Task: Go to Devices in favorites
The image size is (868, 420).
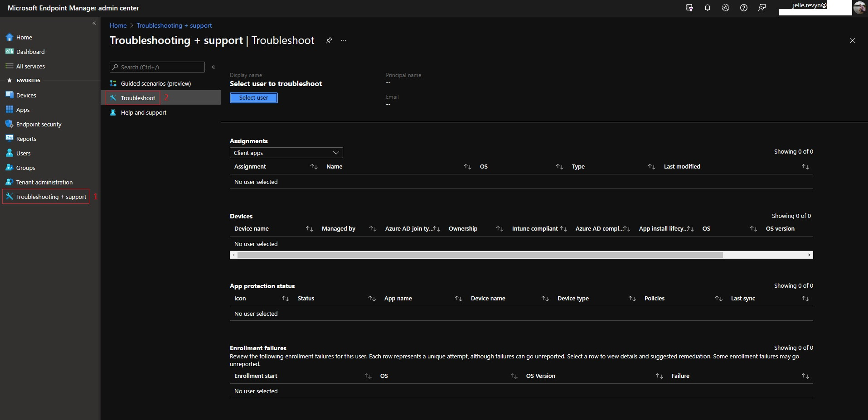Action: pyautogui.click(x=26, y=95)
